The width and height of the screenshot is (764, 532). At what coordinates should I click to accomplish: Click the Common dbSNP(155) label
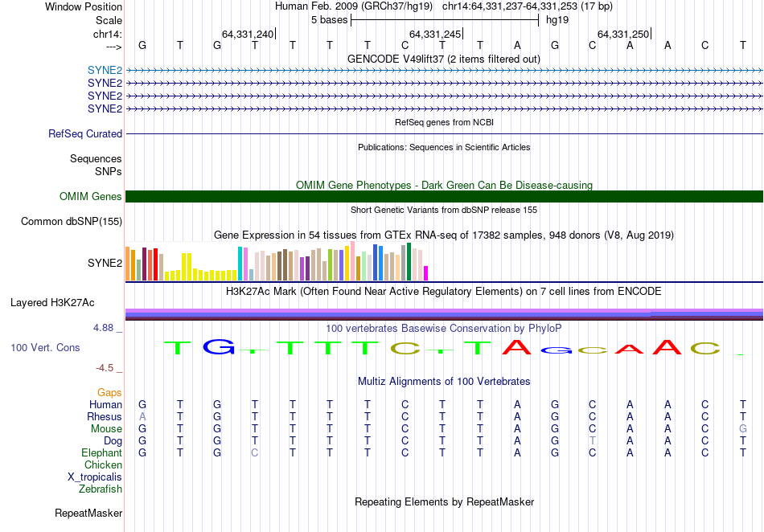point(71,222)
